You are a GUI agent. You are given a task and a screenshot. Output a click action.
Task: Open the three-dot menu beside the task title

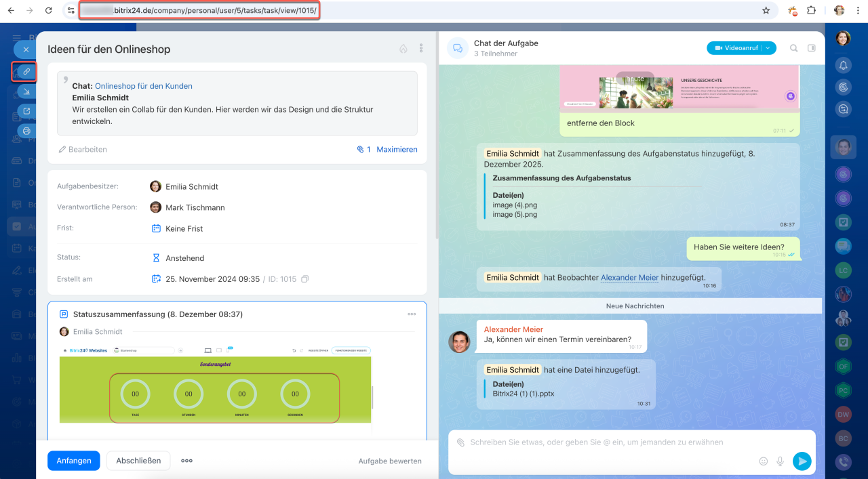(421, 49)
